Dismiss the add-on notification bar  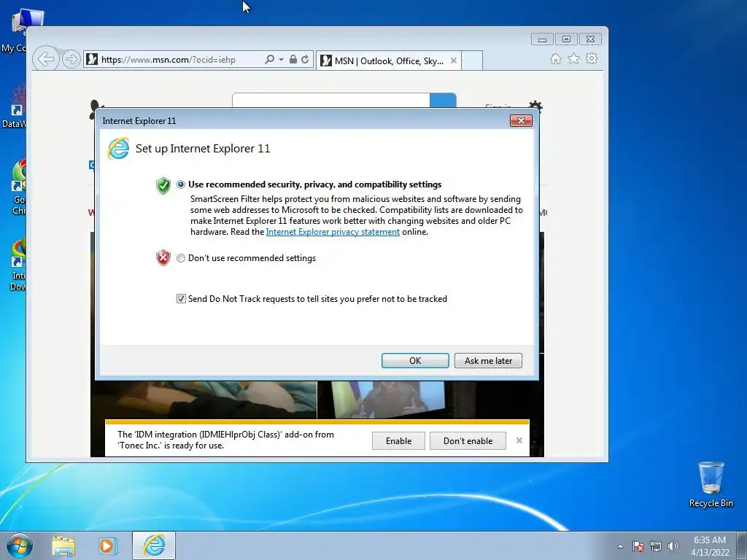[519, 440]
